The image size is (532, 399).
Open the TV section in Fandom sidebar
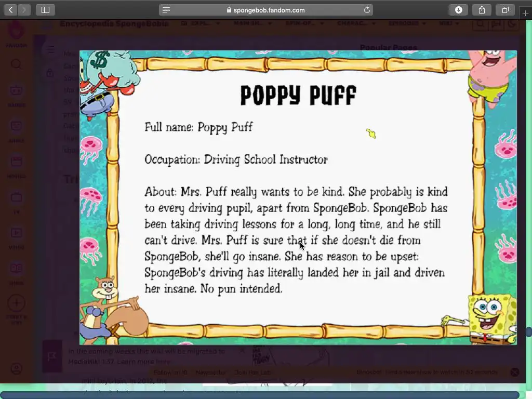(16, 202)
